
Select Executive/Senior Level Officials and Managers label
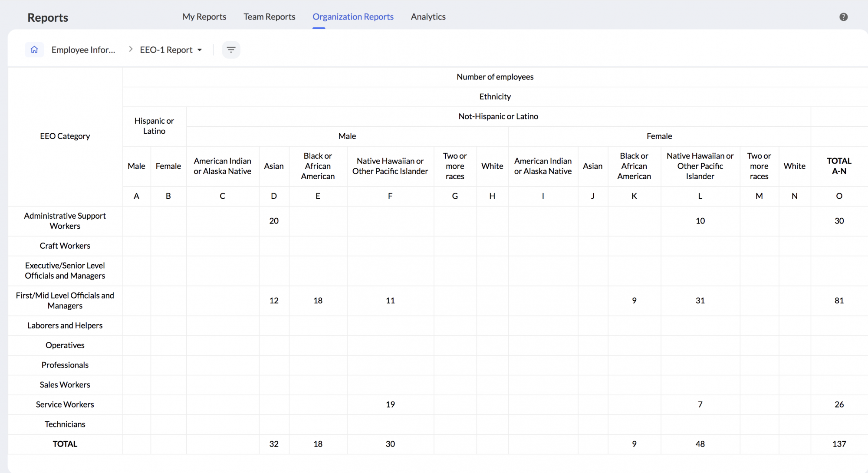coord(65,270)
